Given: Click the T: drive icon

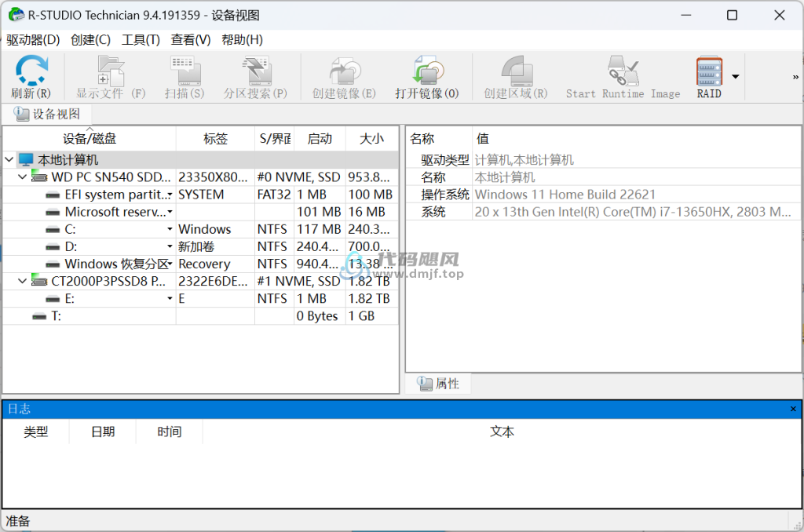Looking at the screenshot, I should point(39,317).
